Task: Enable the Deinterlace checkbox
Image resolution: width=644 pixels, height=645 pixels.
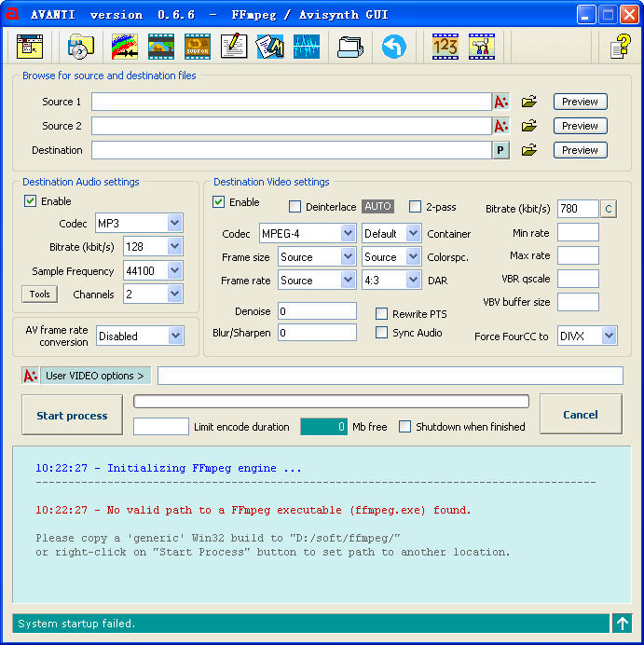Action: pyautogui.click(x=295, y=207)
